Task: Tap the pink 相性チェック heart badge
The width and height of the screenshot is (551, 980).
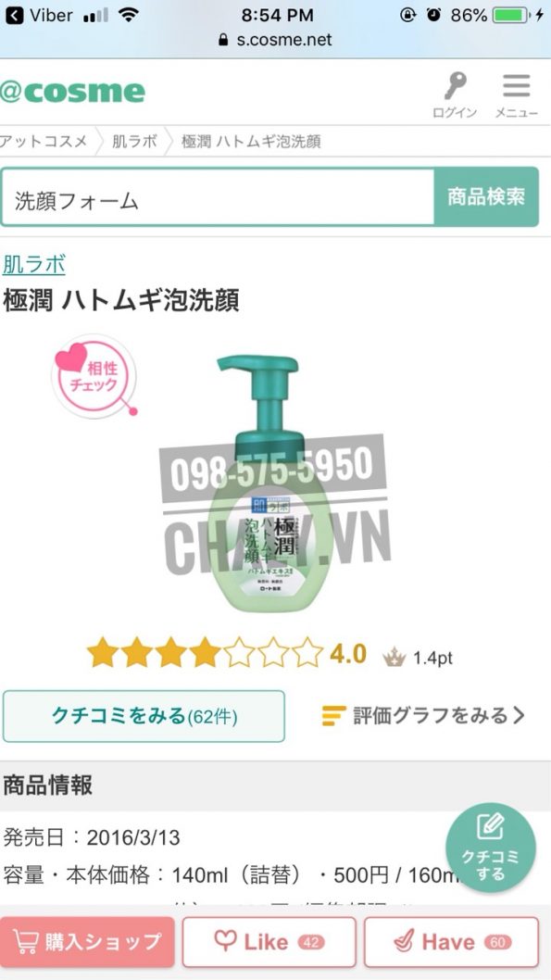Action: 94,377
